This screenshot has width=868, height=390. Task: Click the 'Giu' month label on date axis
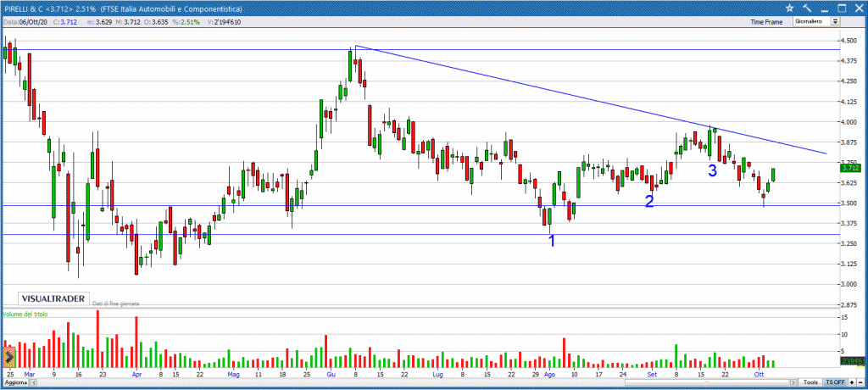tap(331, 375)
